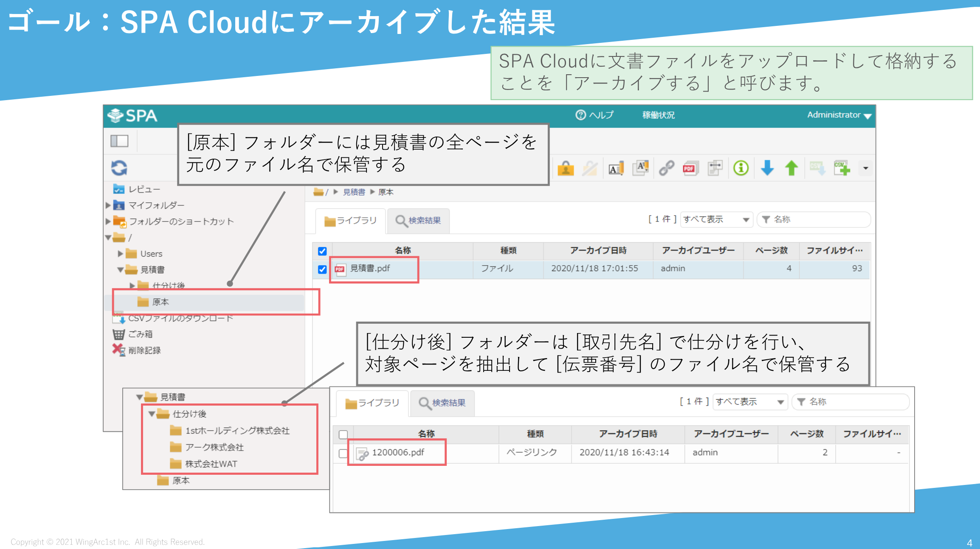This screenshot has width=980, height=549.
Task: Click the refresh icon in the left sidebar
Action: pyautogui.click(x=119, y=168)
